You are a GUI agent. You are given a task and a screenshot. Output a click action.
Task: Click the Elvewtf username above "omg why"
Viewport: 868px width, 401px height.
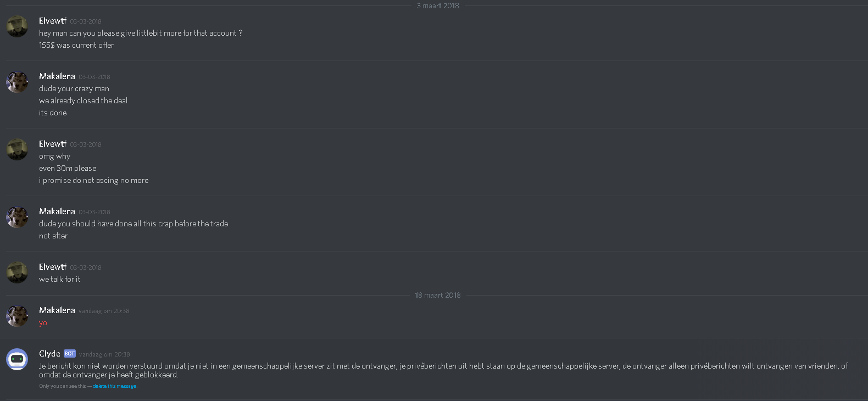[53, 144]
